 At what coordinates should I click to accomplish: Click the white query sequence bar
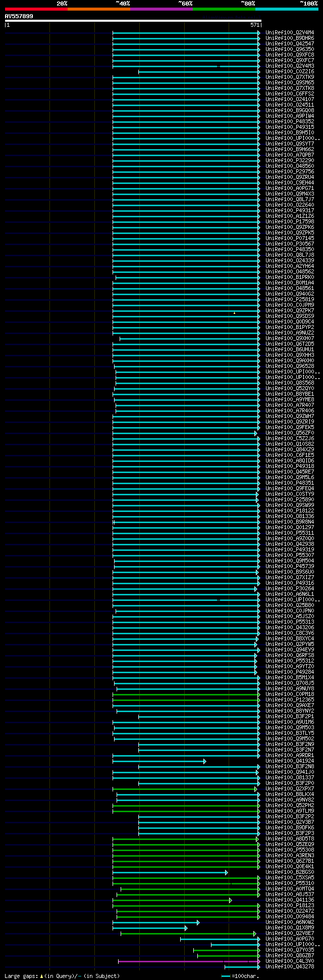click(133, 21)
